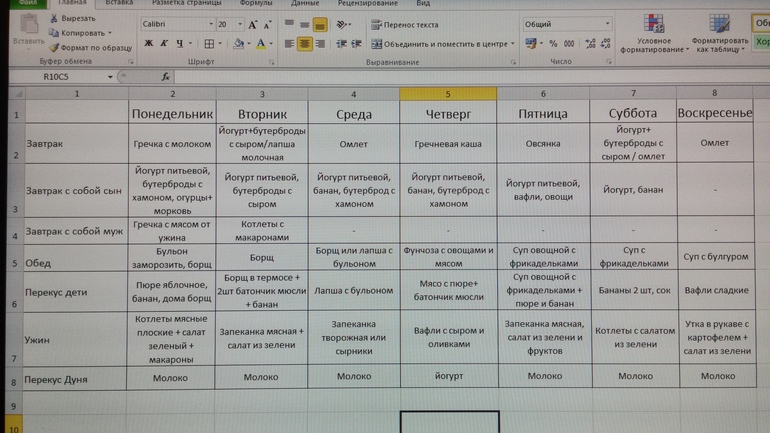Switch to the Формулы tab

point(256,4)
